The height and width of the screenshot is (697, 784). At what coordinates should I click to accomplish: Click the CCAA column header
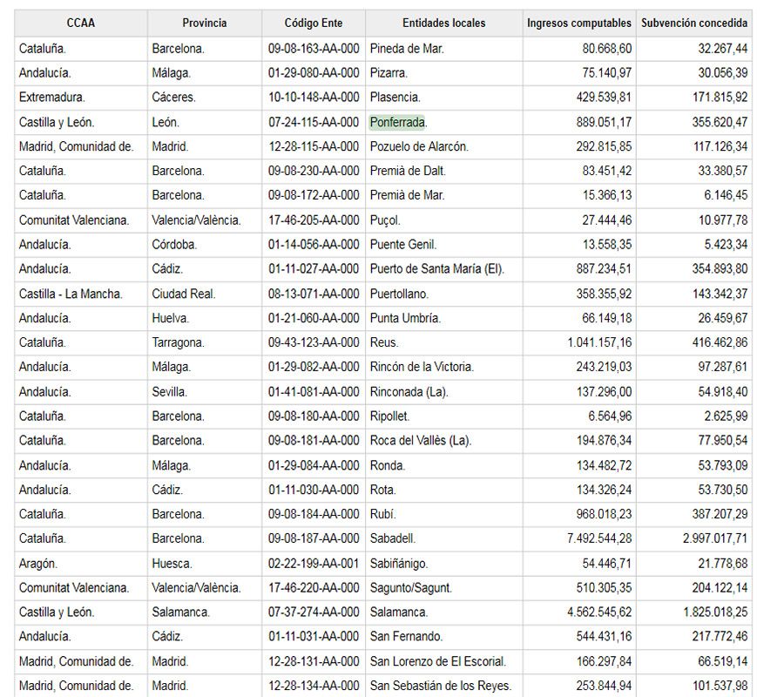[80, 23]
